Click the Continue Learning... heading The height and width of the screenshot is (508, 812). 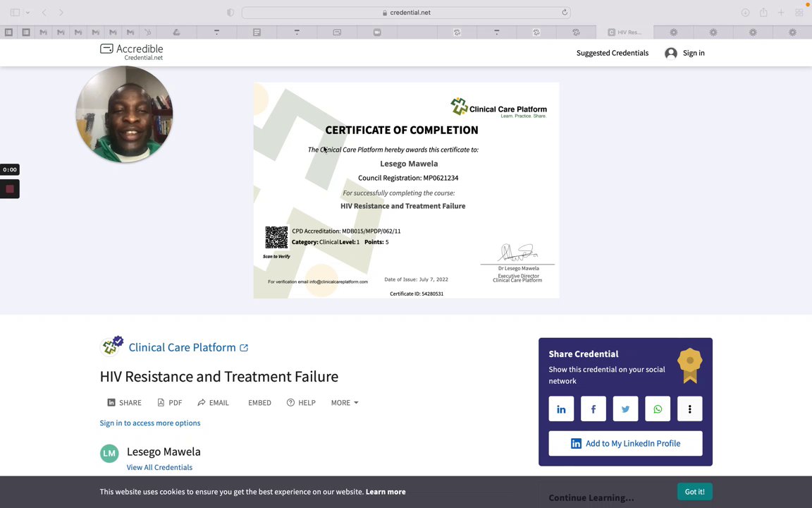(591, 498)
